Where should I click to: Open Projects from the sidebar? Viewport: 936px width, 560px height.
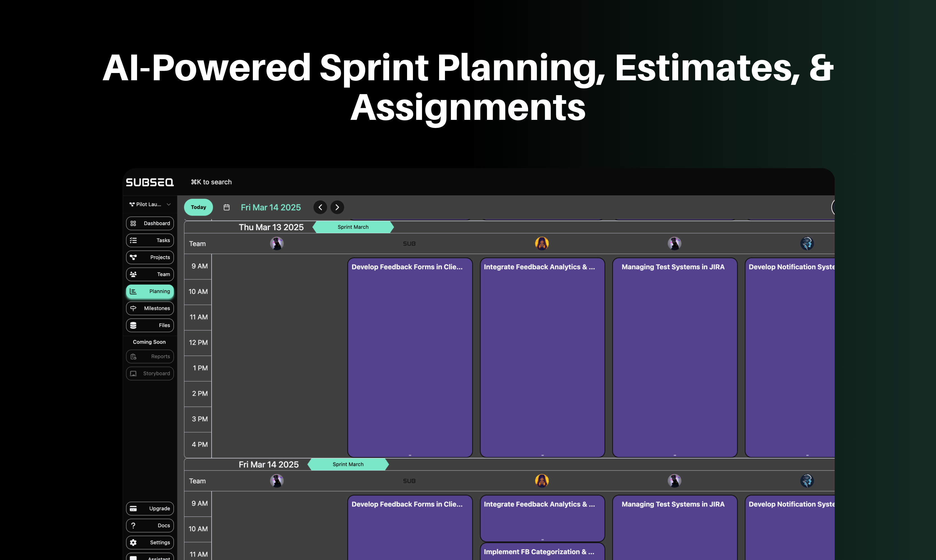150,257
